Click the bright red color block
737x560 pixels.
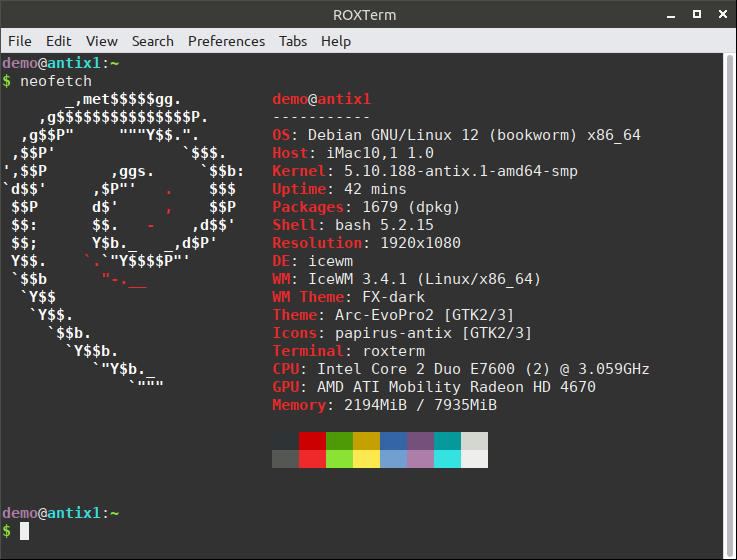tap(312, 459)
